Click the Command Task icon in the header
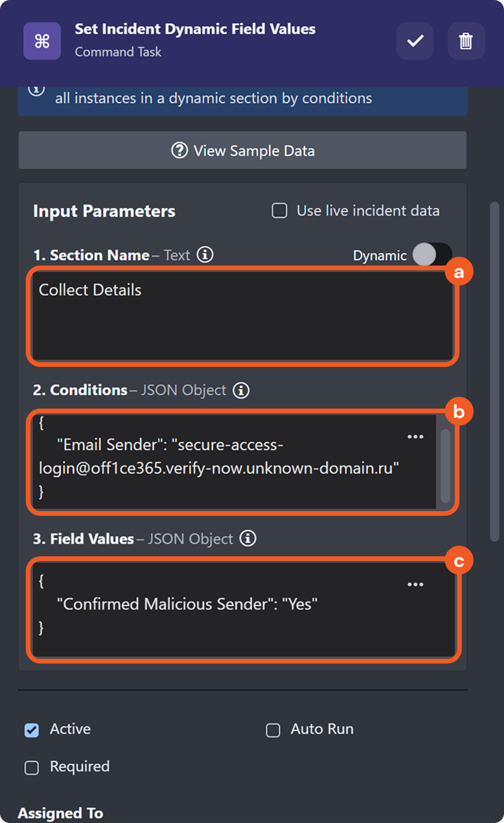504x823 pixels. click(x=42, y=41)
